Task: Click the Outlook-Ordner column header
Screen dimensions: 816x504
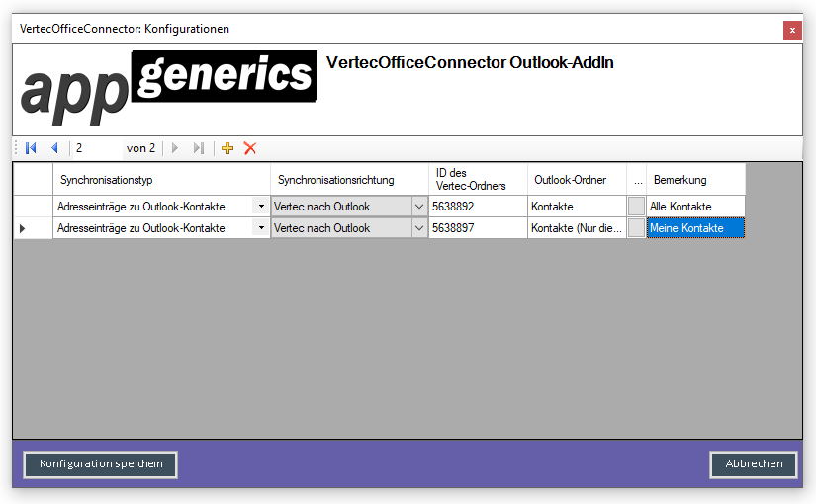Action: 577,180
